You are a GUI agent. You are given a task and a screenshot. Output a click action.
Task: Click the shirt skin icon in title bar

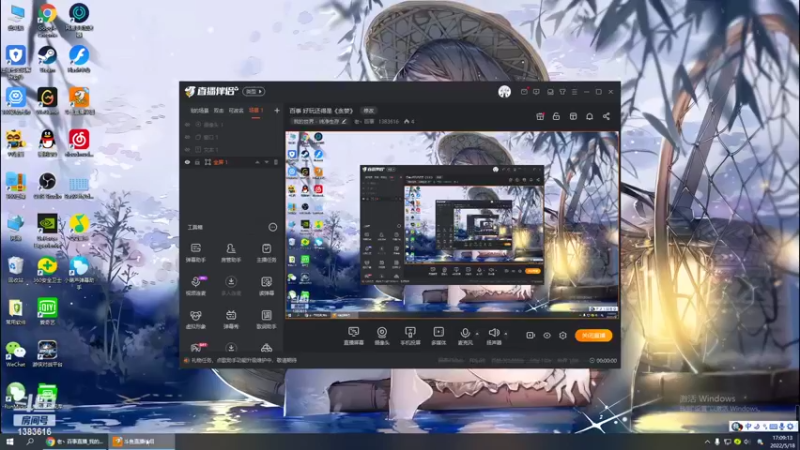point(562,92)
